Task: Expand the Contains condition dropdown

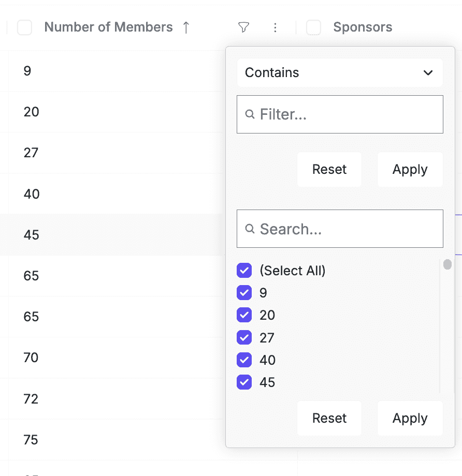Action: click(340, 72)
